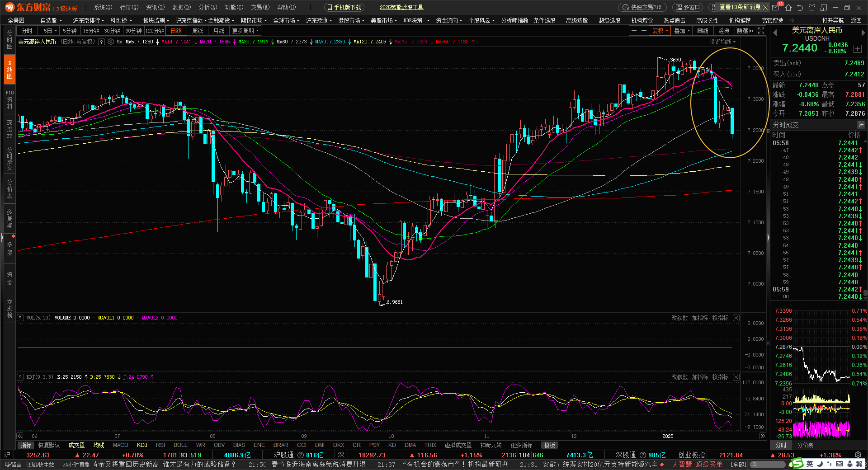Open 复权 adjustment dropdown
This screenshot has width=868, height=470.
(x=660, y=31)
